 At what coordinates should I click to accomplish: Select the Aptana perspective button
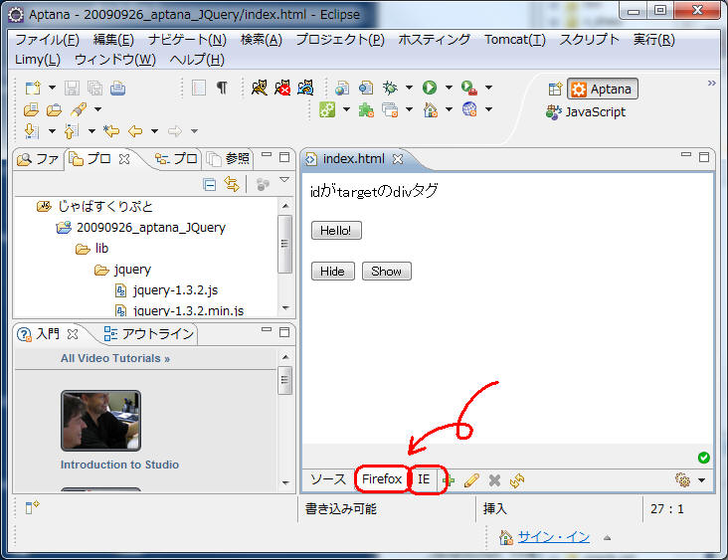click(602, 89)
